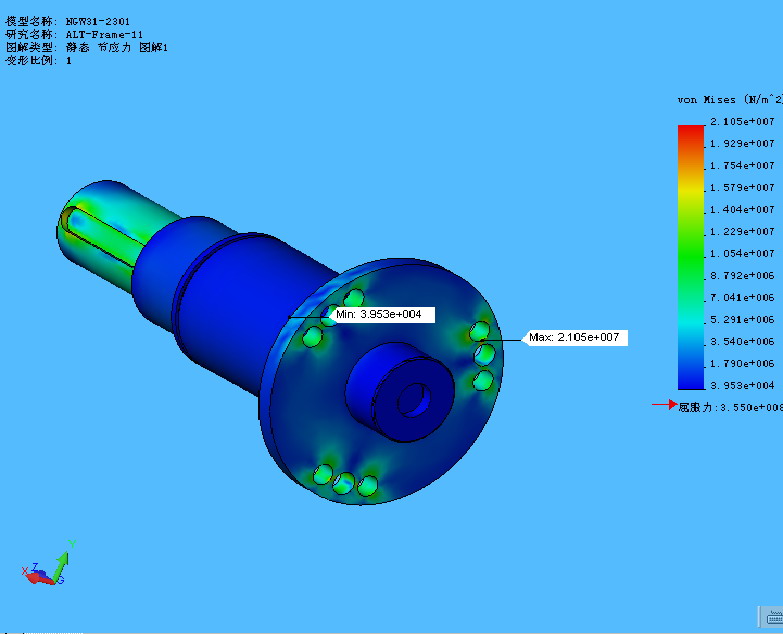The height and width of the screenshot is (634, 783).
Task: Click the von Mises (N/m^2) legend title
Action: click(x=730, y=100)
